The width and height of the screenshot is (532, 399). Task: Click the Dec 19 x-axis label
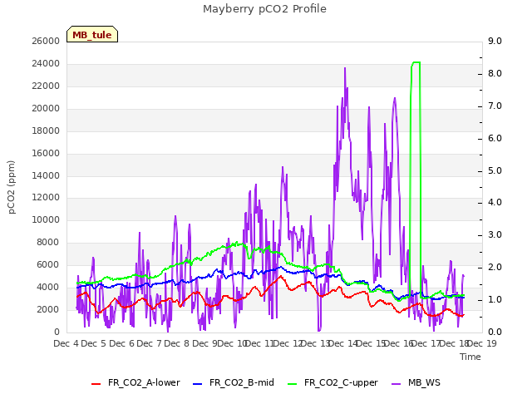482,343
